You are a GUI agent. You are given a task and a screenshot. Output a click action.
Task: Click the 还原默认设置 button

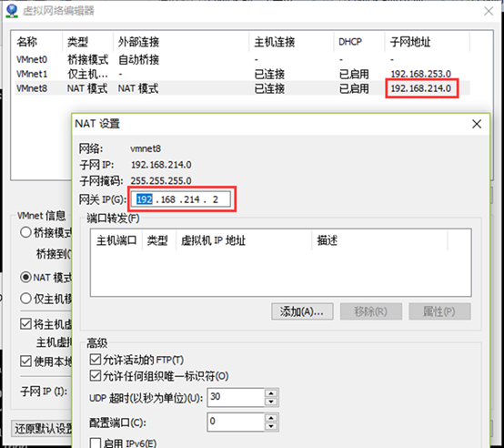43,428
